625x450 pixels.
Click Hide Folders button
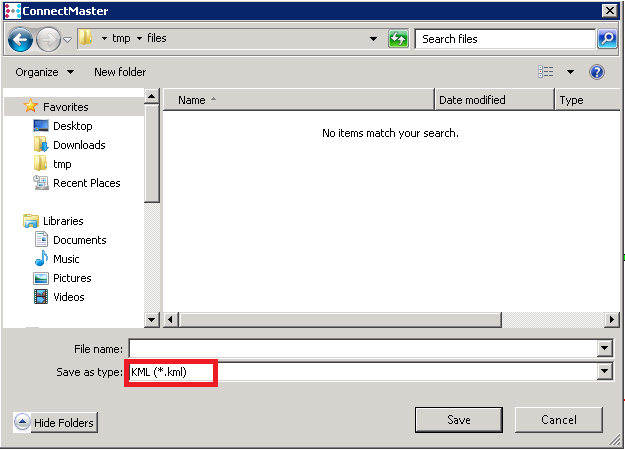55,422
